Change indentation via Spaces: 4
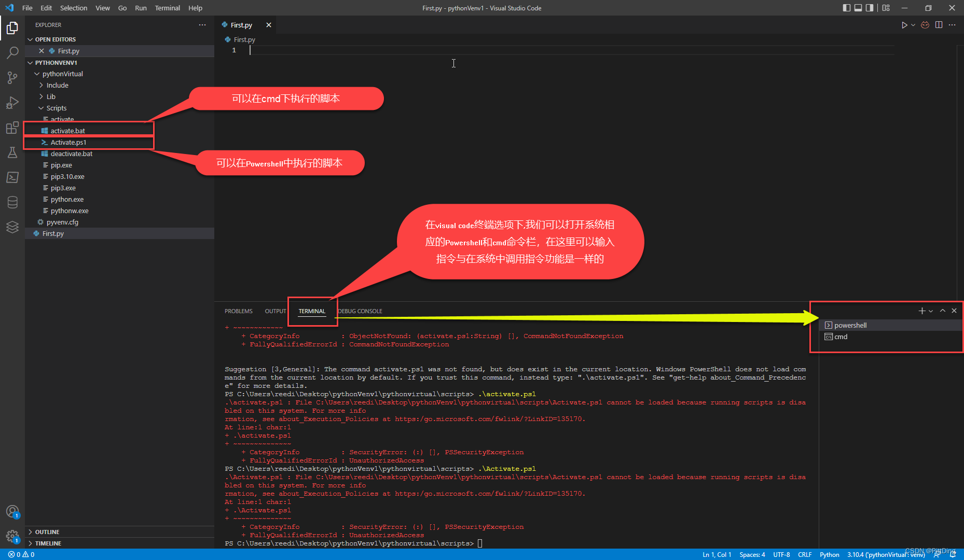Screen dimensions: 964x560 click(752, 554)
